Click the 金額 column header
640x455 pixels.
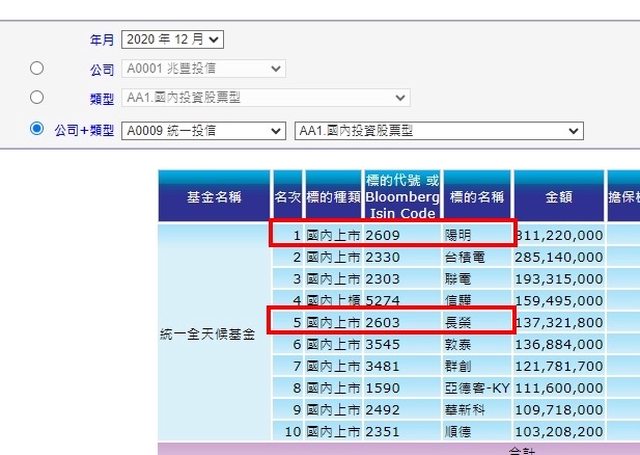click(x=558, y=197)
